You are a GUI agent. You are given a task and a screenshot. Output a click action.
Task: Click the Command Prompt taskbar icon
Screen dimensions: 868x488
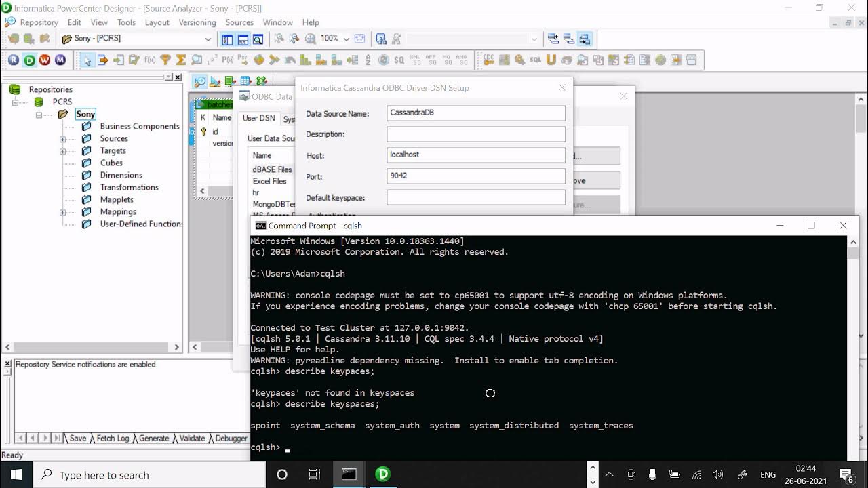349,474
